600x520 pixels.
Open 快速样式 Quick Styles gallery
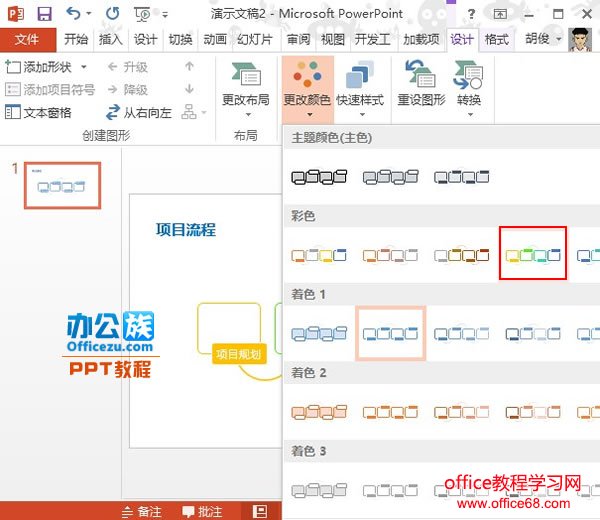[x=360, y=89]
